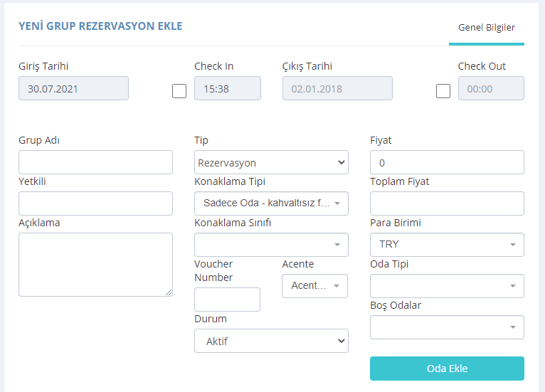The width and height of the screenshot is (545, 392).
Task: Open the Çıkış Tarihi date field
Action: click(337, 89)
